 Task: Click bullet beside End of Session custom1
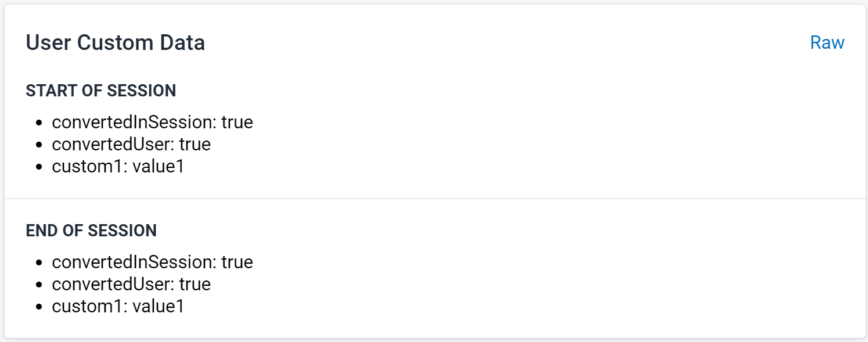39,307
